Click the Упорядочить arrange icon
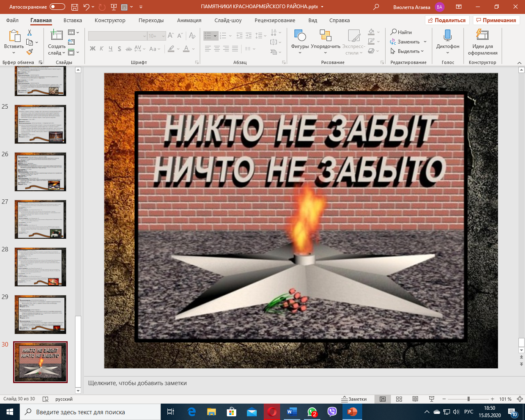 [x=325, y=41]
